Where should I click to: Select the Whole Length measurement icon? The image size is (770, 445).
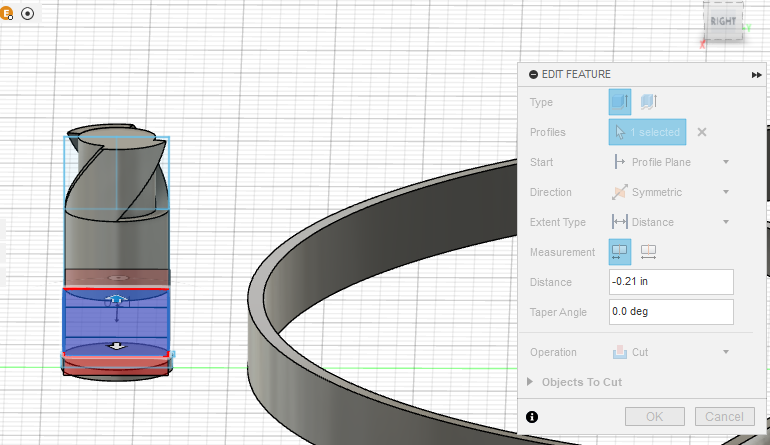(x=648, y=252)
